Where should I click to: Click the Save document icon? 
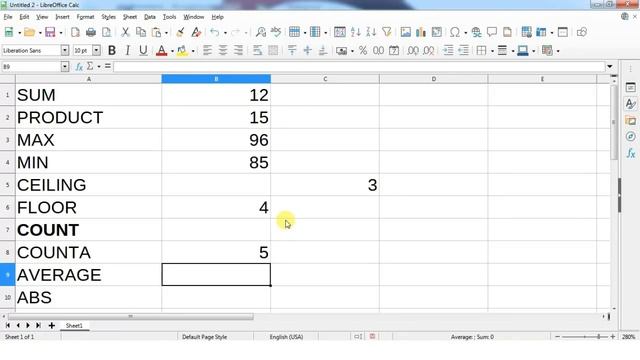pos(50,32)
